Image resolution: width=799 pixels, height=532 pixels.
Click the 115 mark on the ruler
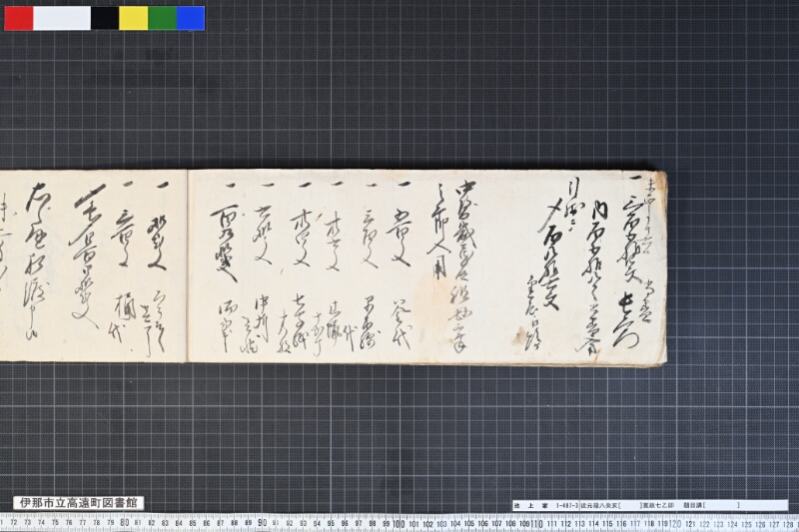pos(607,523)
